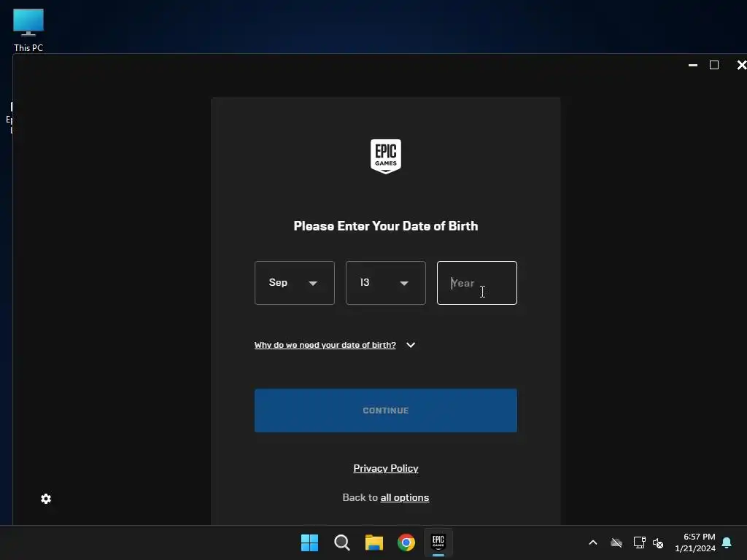Click the OneDrive cloud tray icon
This screenshot has width=747, height=560.
click(x=616, y=542)
